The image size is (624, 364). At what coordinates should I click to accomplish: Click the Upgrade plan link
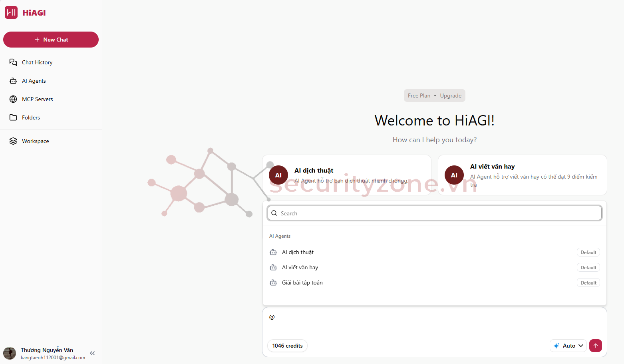(x=451, y=95)
